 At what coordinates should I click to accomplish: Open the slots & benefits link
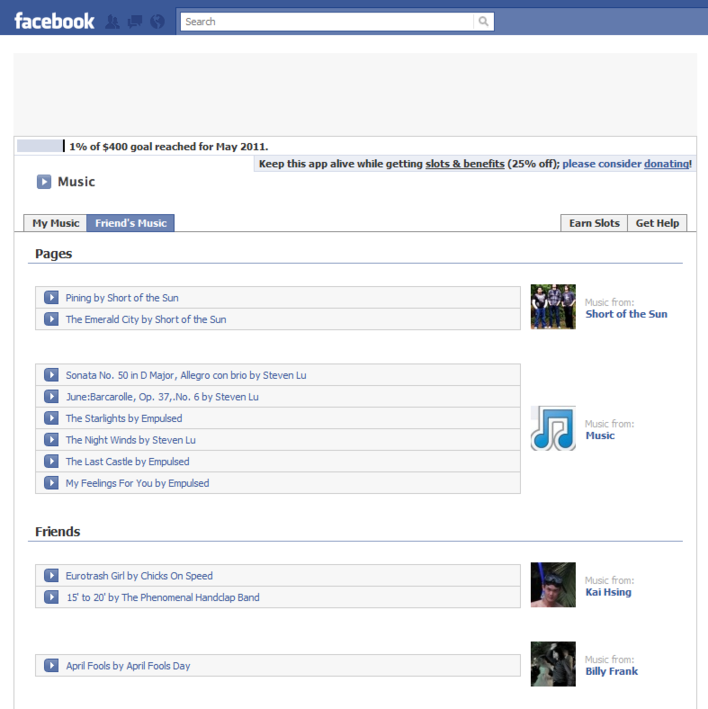(x=465, y=164)
